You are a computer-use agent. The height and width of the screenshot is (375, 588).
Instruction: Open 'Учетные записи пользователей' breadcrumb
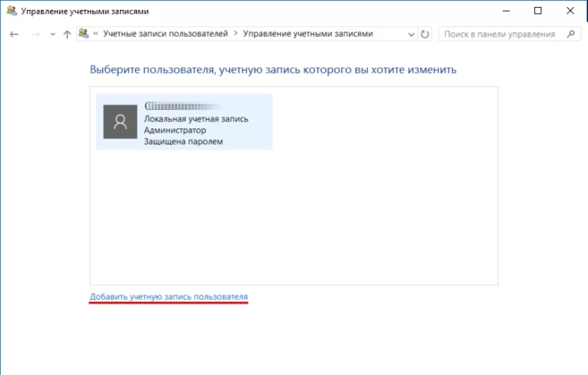coord(167,35)
